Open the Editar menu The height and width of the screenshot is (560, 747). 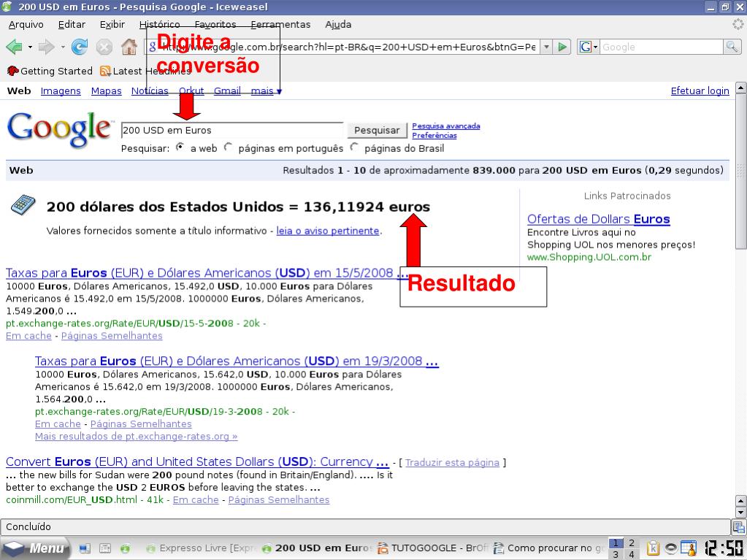pos(72,24)
